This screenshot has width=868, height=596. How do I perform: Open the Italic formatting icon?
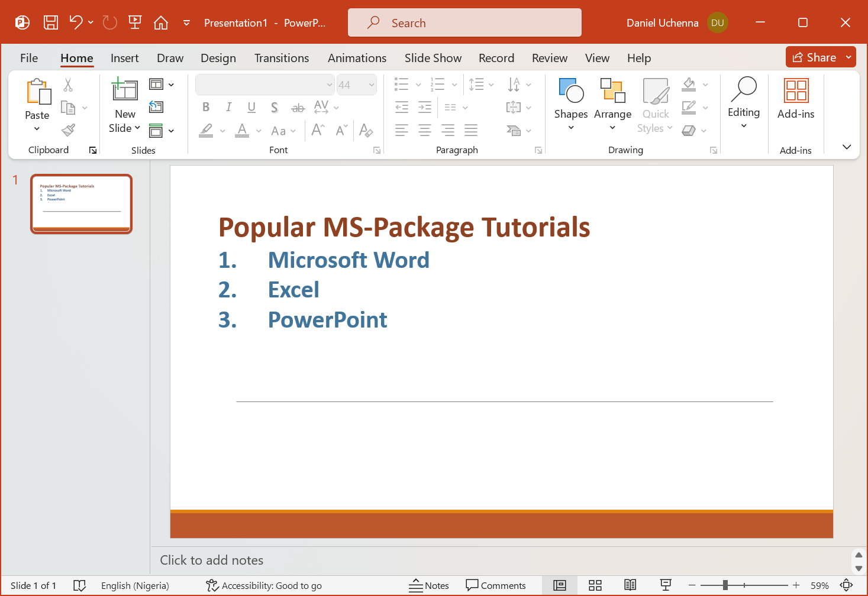click(228, 107)
